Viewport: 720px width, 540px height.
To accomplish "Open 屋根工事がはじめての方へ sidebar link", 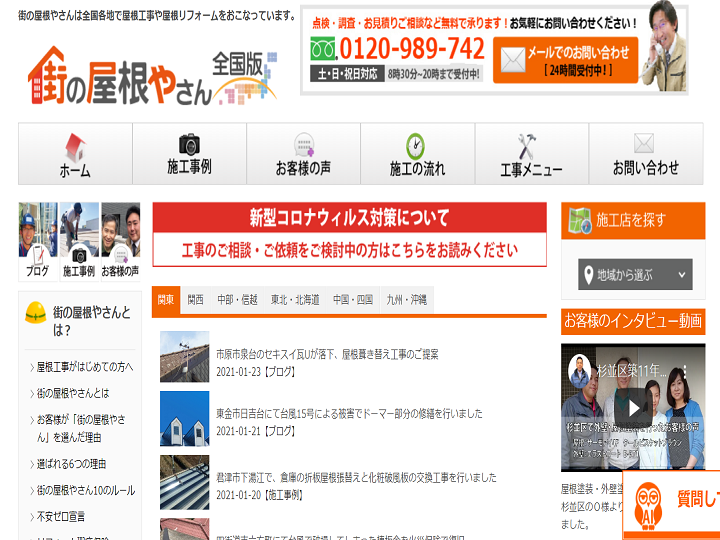I will [x=84, y=367].
